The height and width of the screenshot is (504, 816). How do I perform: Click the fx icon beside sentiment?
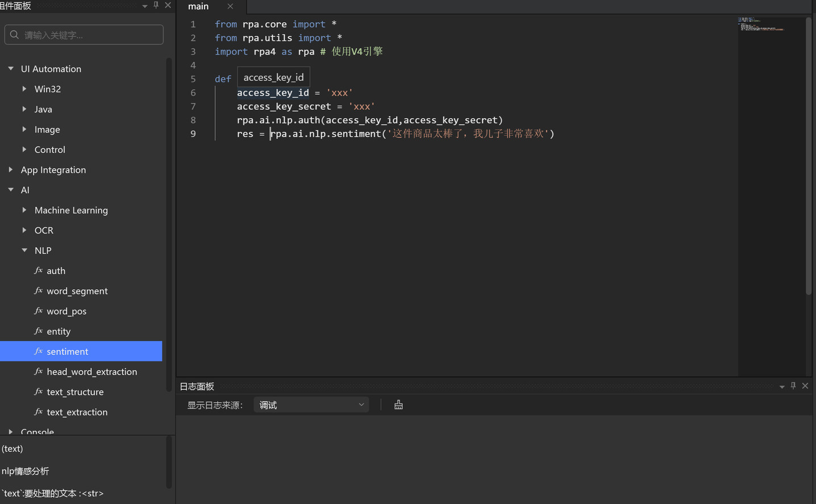38,351
